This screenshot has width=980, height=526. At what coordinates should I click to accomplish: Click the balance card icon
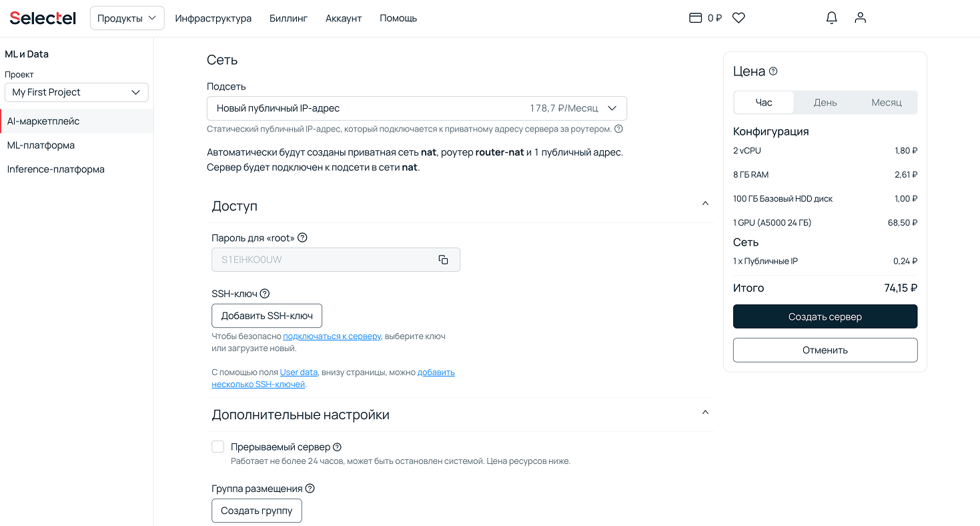(x=695, y=18)
